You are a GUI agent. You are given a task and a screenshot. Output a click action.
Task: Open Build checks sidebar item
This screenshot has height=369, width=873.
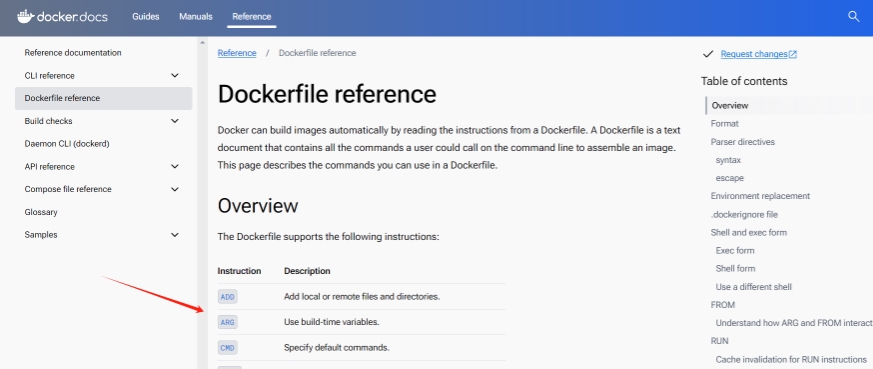[x=48, y=121]
